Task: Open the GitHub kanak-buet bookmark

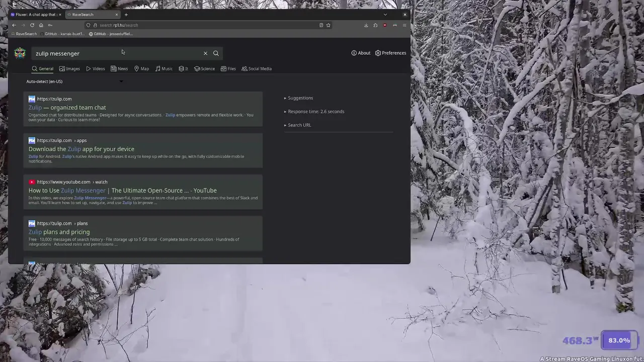Action: (x=62, y=34)
